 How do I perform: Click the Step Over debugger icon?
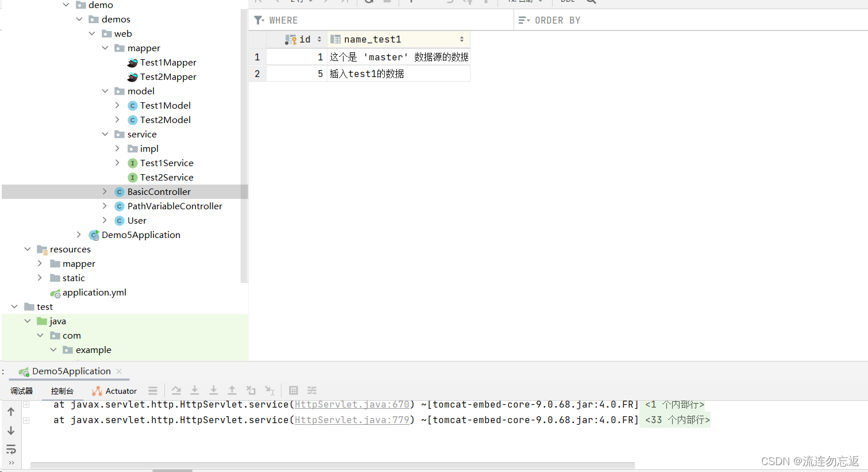[176, 390]
